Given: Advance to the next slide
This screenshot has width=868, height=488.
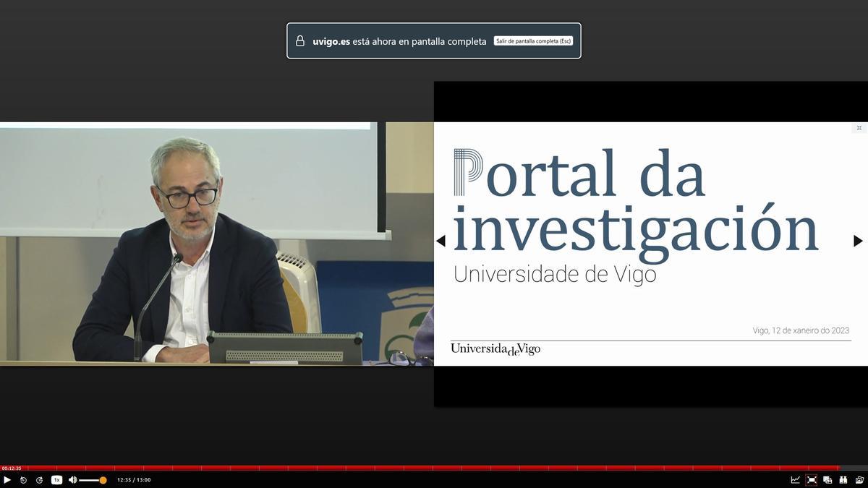Looking at the screenshot, I should tap(859, 241).
